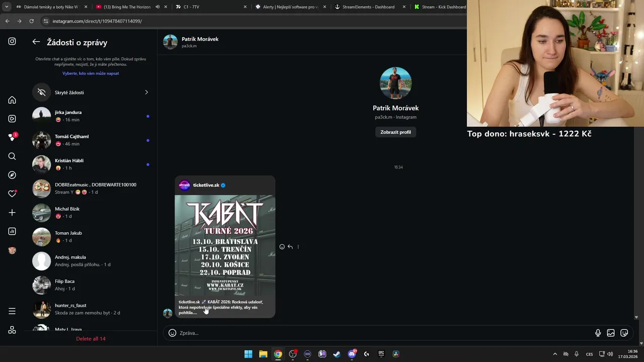Open more options dots beside shared post
Screen dimensions: 644x362
(x=298, y=247)
